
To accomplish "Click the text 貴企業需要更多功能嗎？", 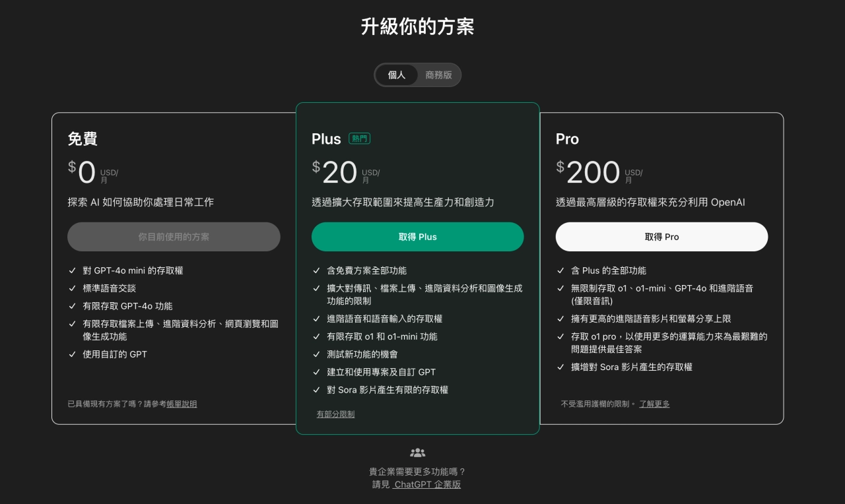I will coord(417,472).
